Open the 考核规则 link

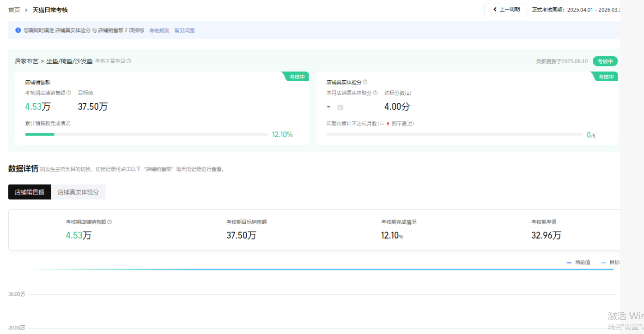[159, 31]
